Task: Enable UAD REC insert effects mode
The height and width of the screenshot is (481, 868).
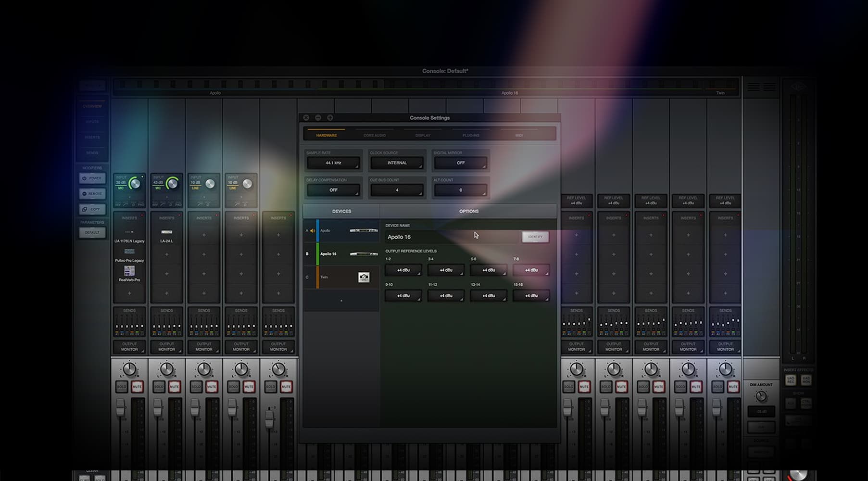Action: click(791, 380)
